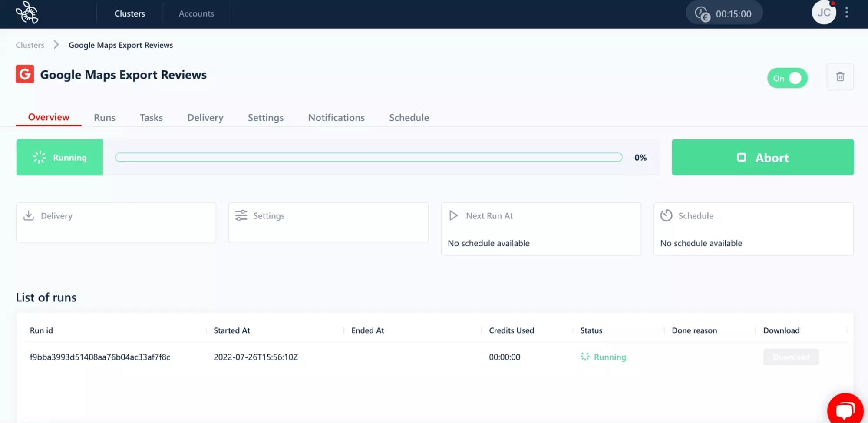Click the Delivery card download icon

pos(29,215)
